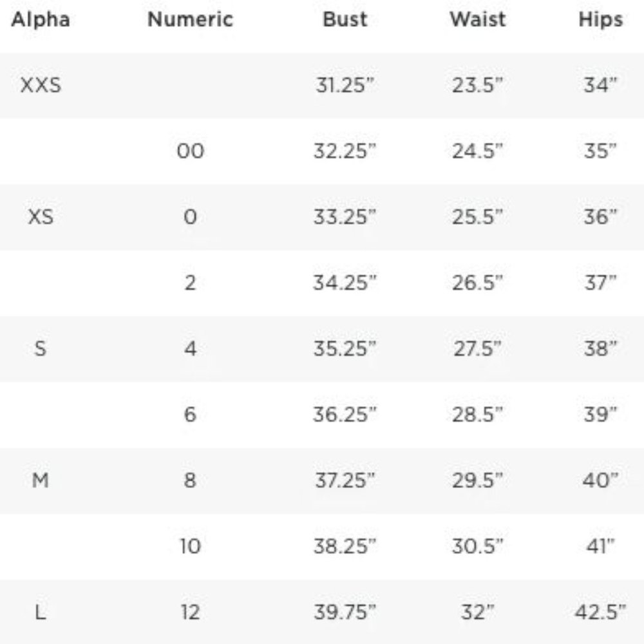Click waist measurement 27.5"
The image size is (644, 644).
click(477, 348)
